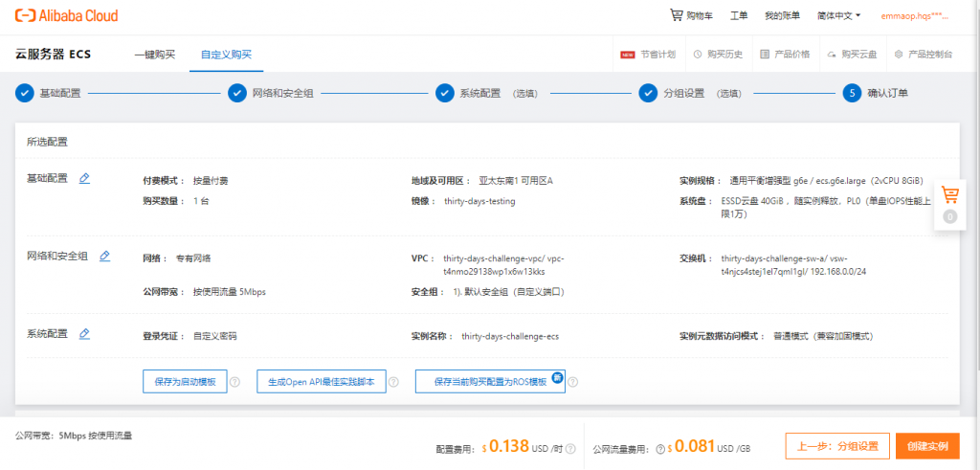
Task: Open 购买历史 purchase history
Action: pyautogui.click(x=718, y=55)
